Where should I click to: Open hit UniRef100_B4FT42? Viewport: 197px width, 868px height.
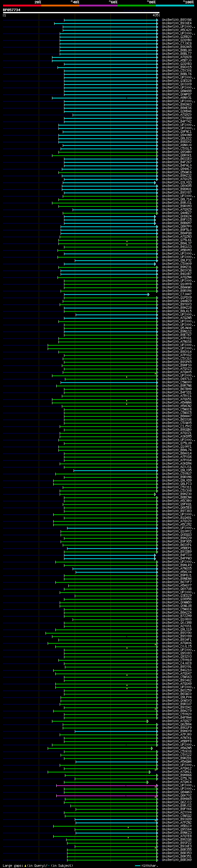[176, 121]
